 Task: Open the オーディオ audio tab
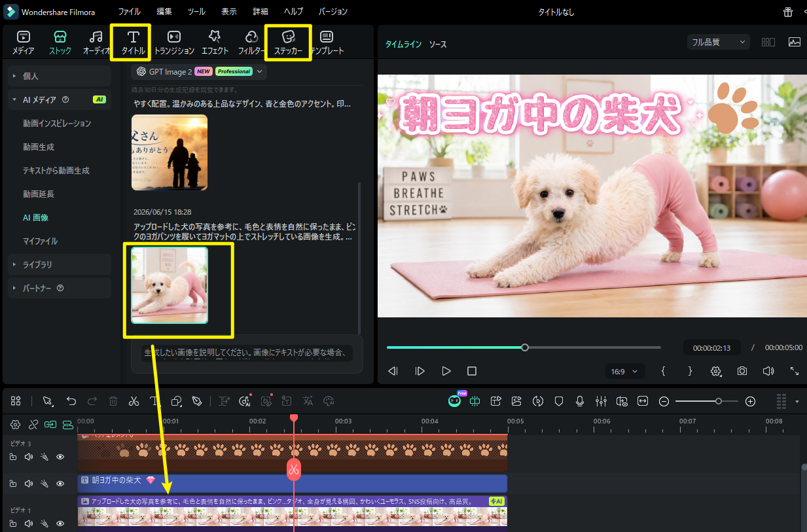click(x=96, y=42)
